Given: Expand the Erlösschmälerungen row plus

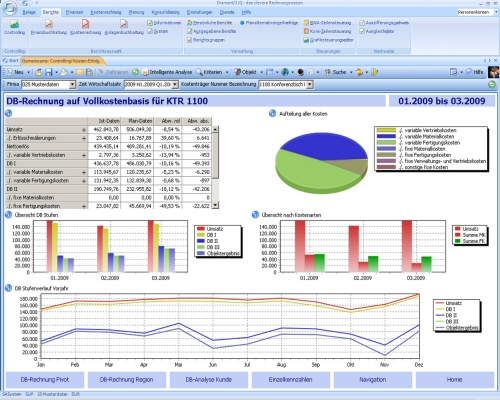Looking at the screenshot, I should click(x=84, y=138).
